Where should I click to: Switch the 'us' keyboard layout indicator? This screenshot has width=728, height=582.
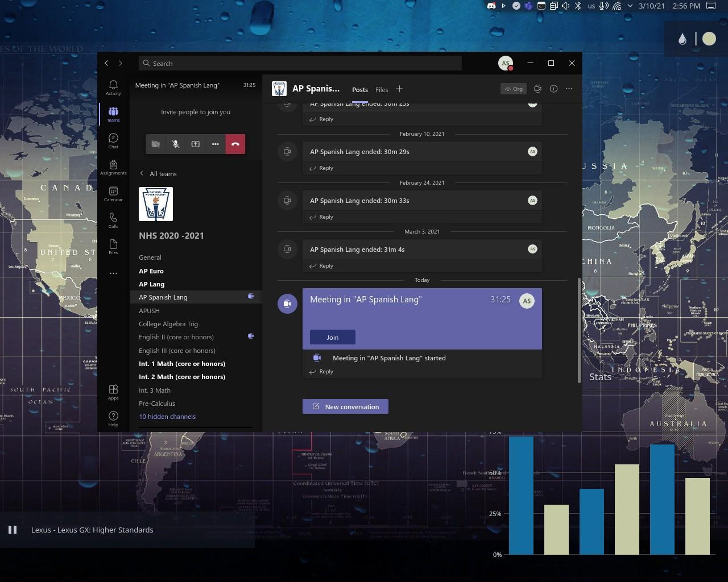[x=591, y=6]
